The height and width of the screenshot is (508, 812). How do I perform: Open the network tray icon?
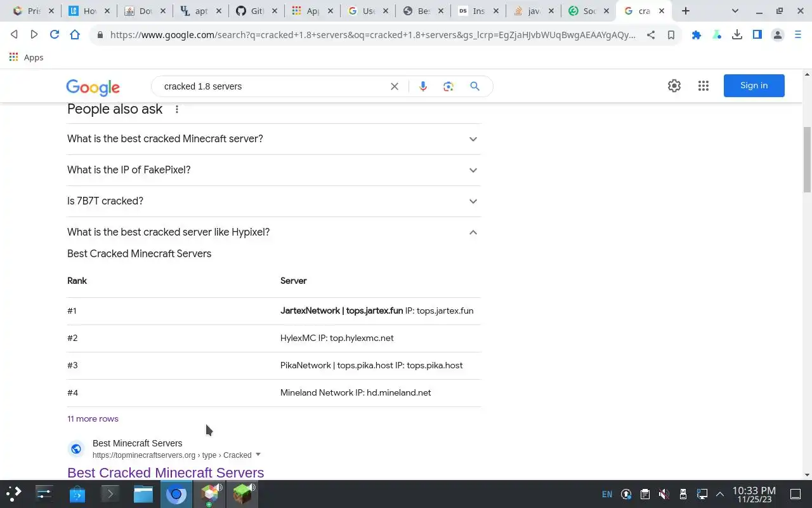[x=702, y=494]
